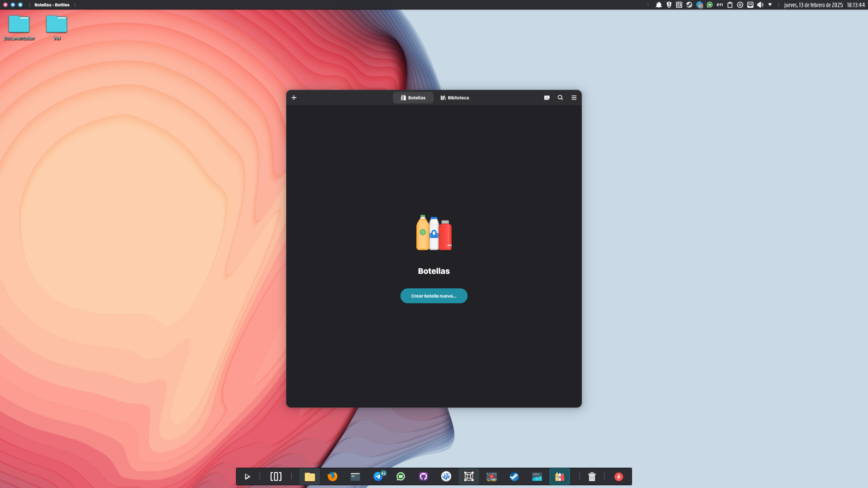The image size is (868, 488).
Task: Click the Botellas heading text
Action: coord(434,271)
